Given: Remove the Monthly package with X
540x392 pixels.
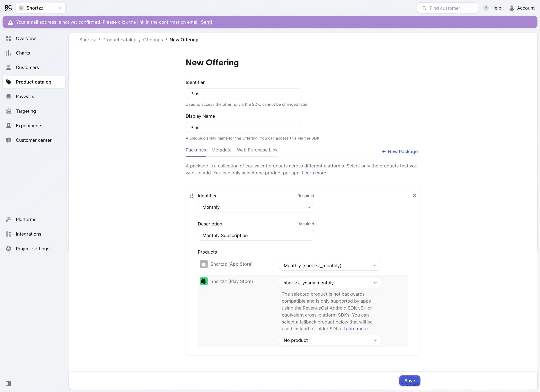Looking at the screenshot, I should [414, 195].
